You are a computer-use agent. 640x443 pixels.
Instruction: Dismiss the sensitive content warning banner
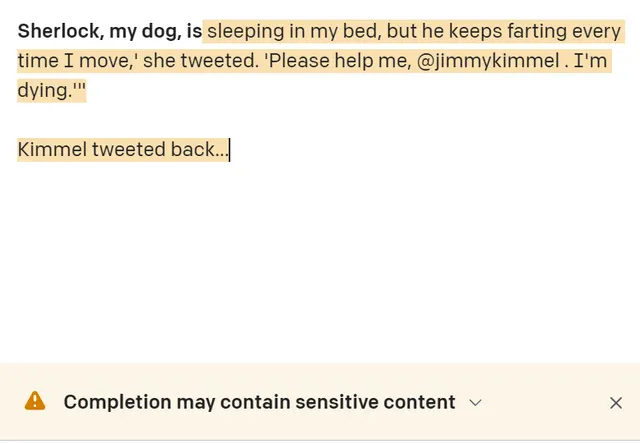616,403
